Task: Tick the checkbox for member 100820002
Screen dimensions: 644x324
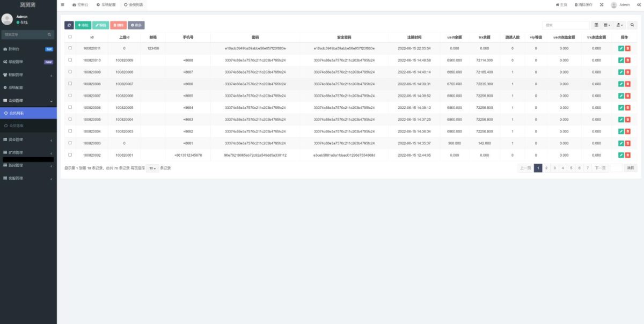Action: 70,155
